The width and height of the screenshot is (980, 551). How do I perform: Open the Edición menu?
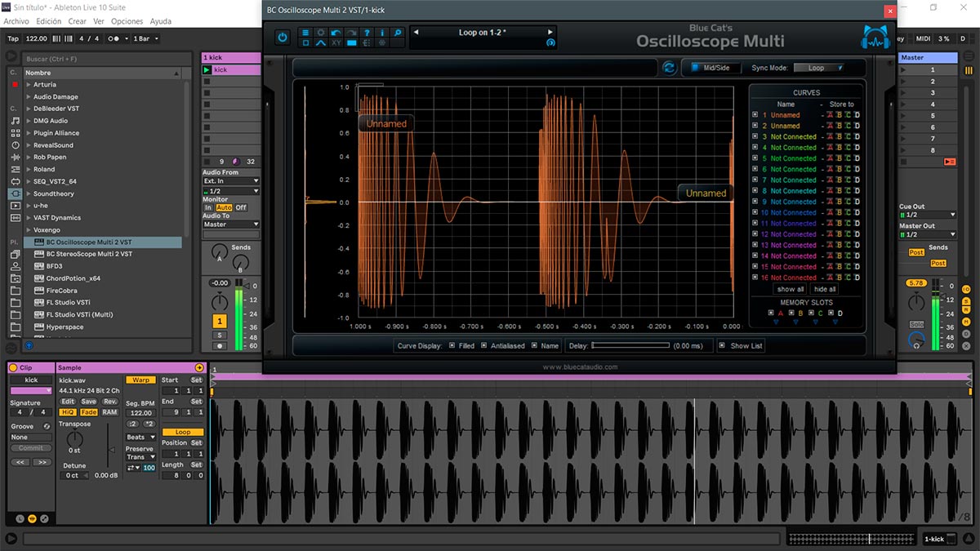point(49,21)
